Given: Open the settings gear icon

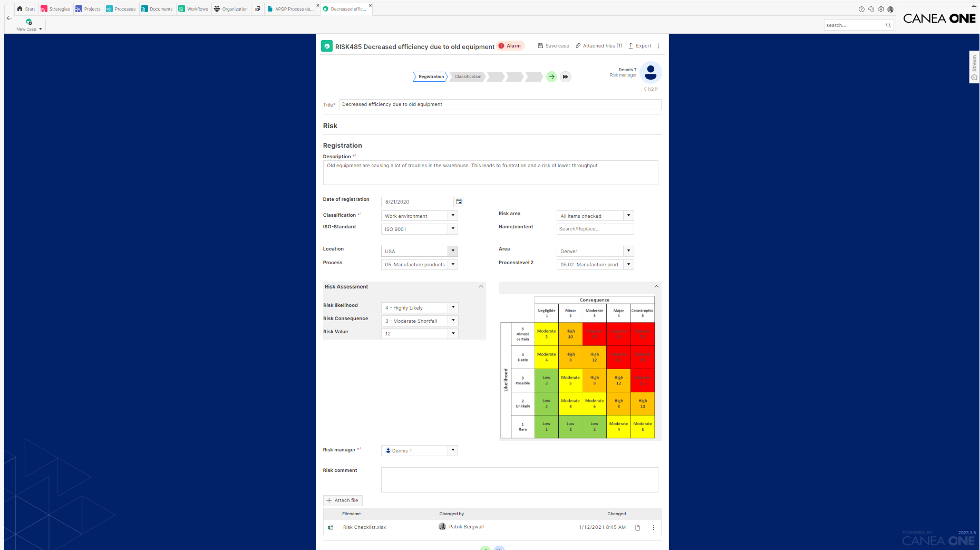Looking at the screenshot, I should (x=880, y=9).
